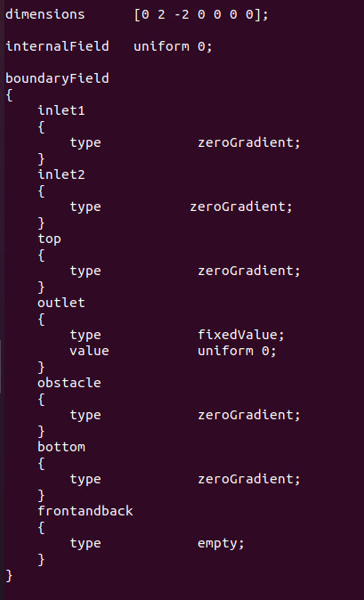The height and width of the screenshot is (600, 364).
Task: Click the internalField keyword
Action: point(57,46)
